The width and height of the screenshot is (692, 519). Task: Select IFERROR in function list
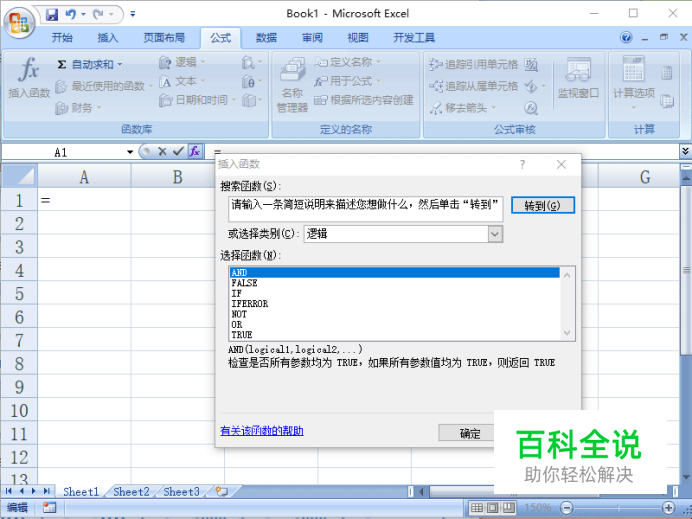point(395,304)
